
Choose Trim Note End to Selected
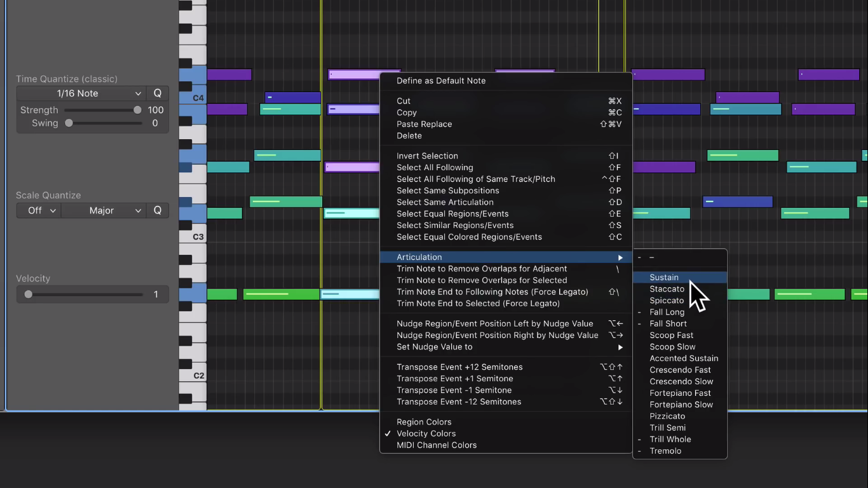[x=506, y=303]
